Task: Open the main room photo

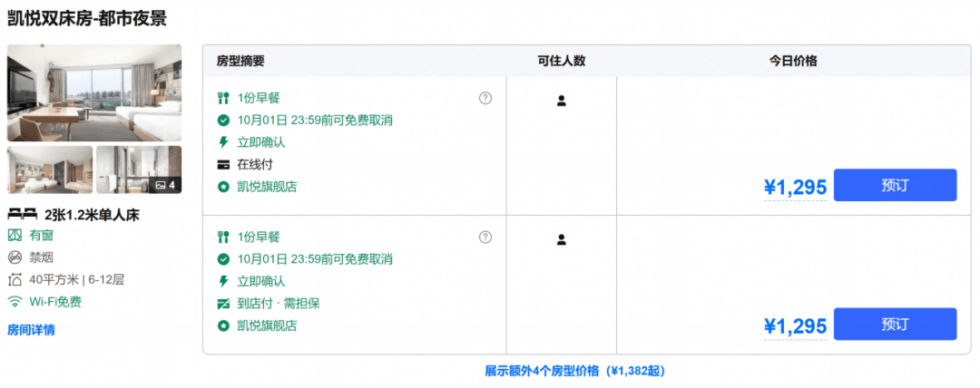Action: (x=94, y=92)
